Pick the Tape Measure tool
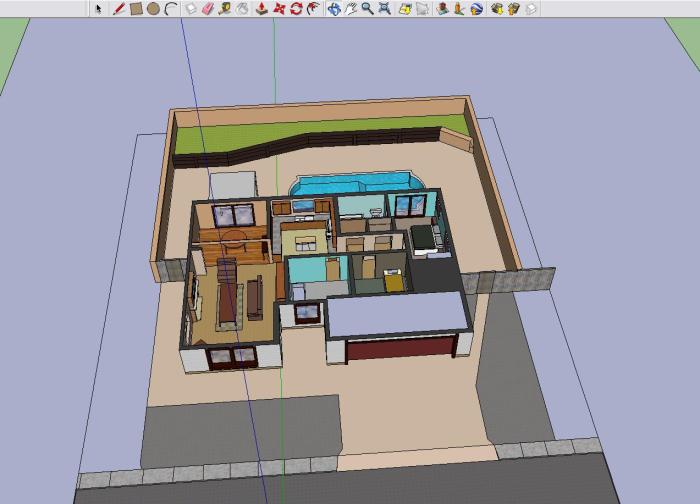700x504 pixels. coord(225,8)
